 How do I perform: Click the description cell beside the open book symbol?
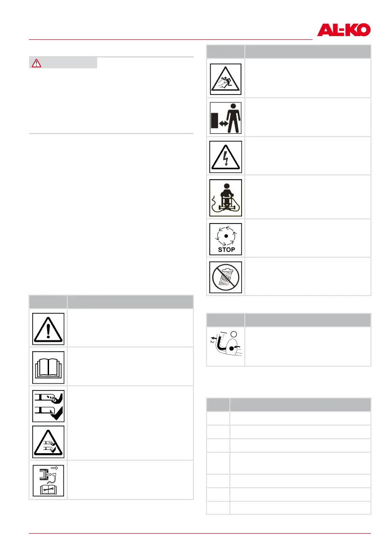click(x=130, y=366)
